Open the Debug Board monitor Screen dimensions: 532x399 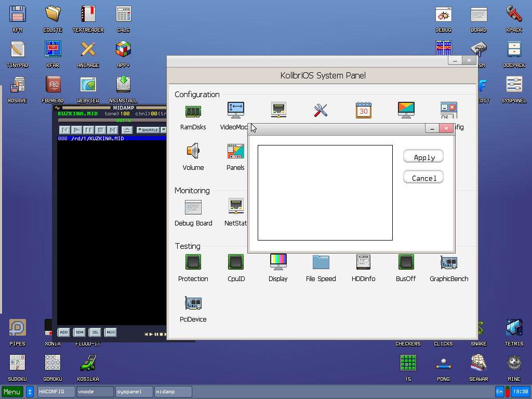[193, 207]
